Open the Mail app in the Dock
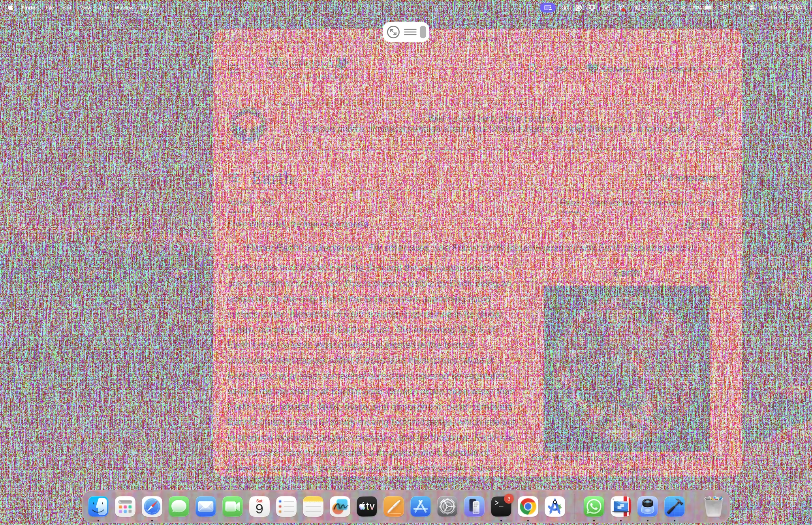Viewport: 812px width, 525px height. (206, 506)
